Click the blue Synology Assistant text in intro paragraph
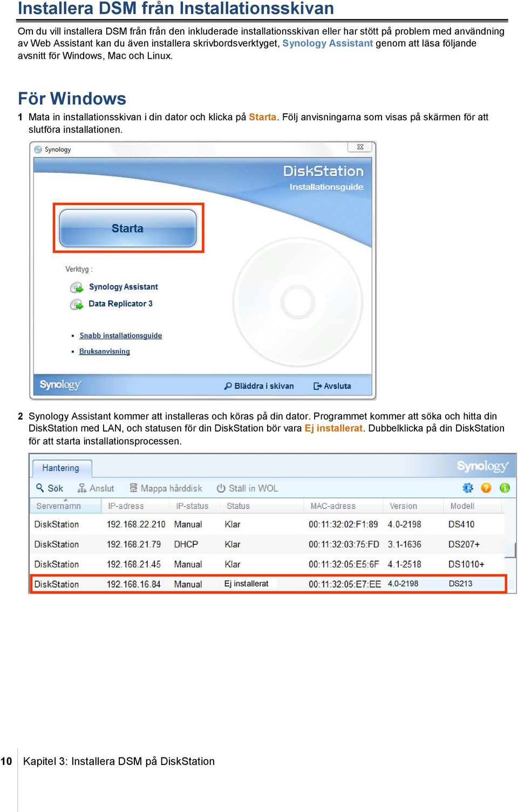This screenshot has height=812, width=518. (x=328, y=43)
